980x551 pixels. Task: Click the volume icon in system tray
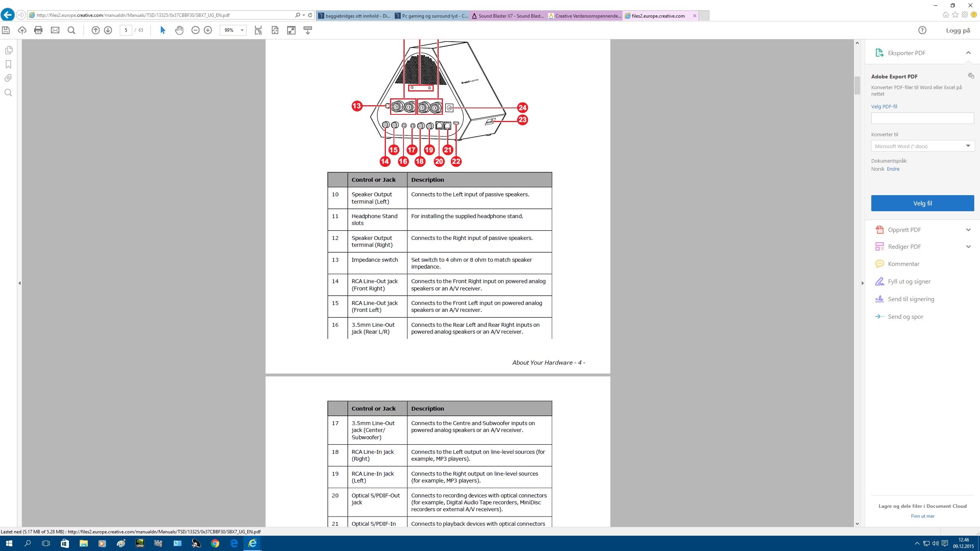coord(935,543)
